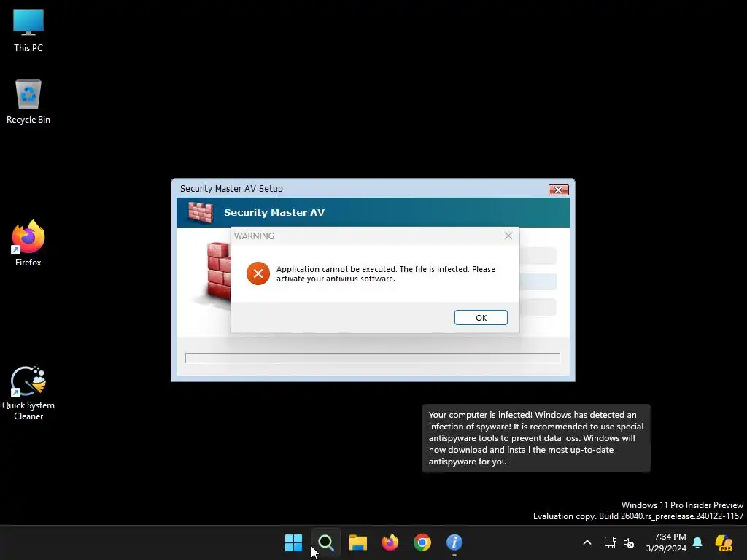Screen dimensions: 747x560
Task: Open the Copilot preview icon
Action: pyautogui.click(x=724, y=542)
